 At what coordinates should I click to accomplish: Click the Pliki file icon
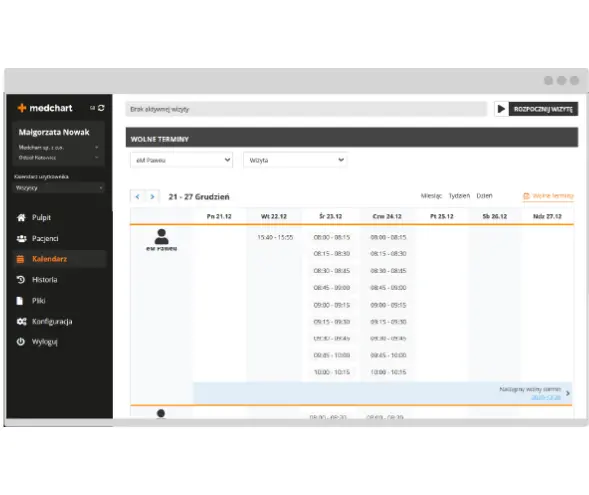[x=20, y=300]
